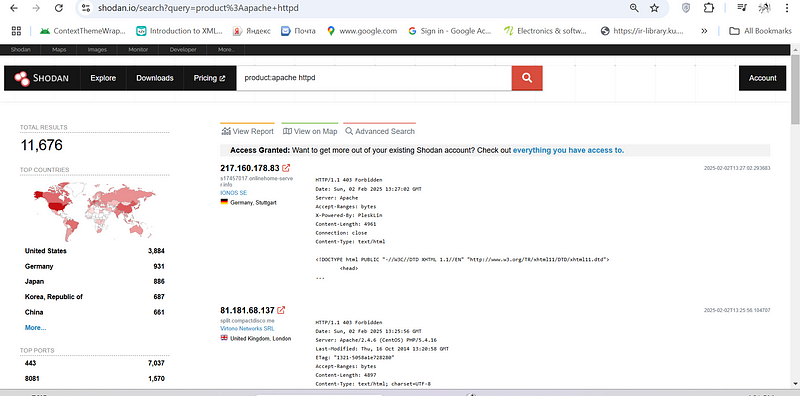Show More... top countries
The width and height of the screenshot is (800, 396).
[35, 328]
